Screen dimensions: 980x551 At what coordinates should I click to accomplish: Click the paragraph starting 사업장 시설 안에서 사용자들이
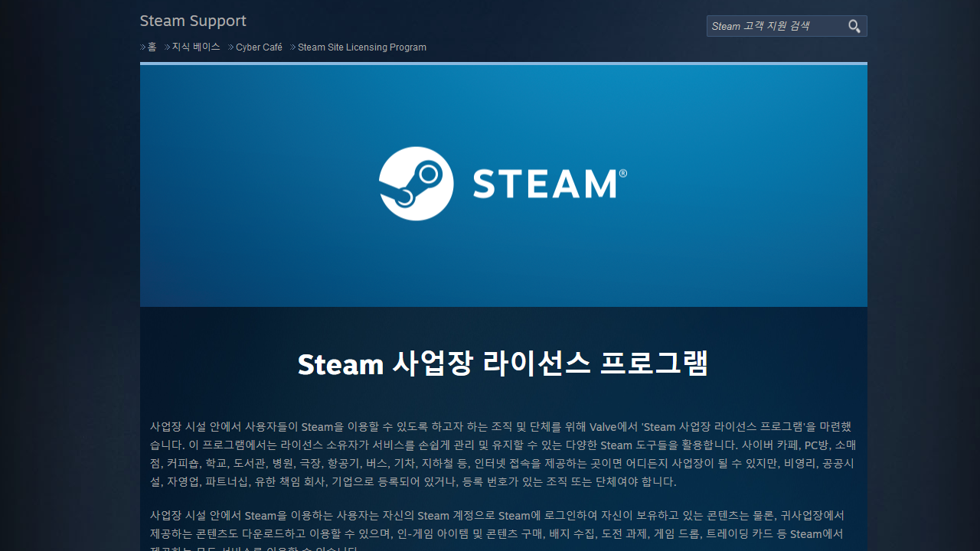pyautogui.click(x=503, y=455)
